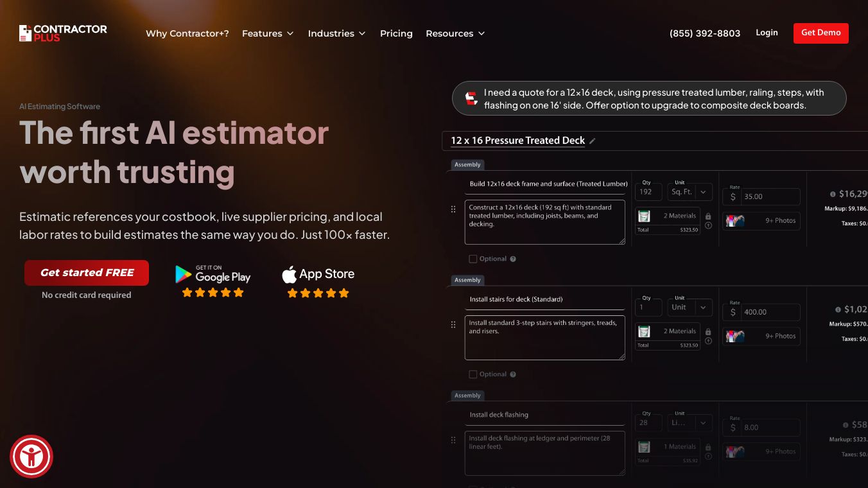
Task: Click the info icon next to the $58 total
Action: click(846, 425)
